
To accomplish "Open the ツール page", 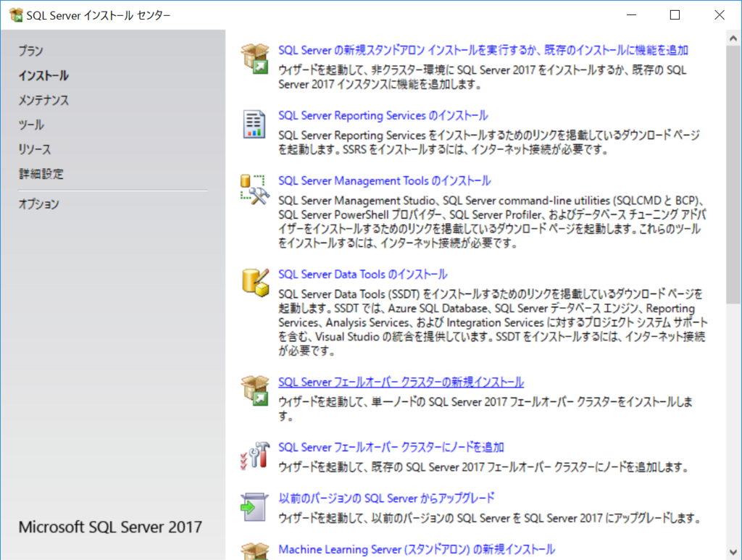I will tap(31, 125).
